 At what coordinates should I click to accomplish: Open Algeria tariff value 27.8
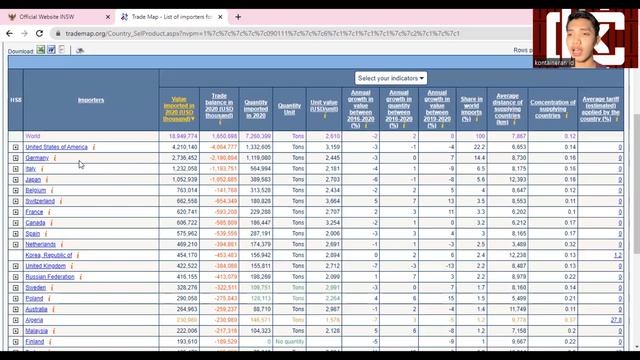click(x=616, y=320)
